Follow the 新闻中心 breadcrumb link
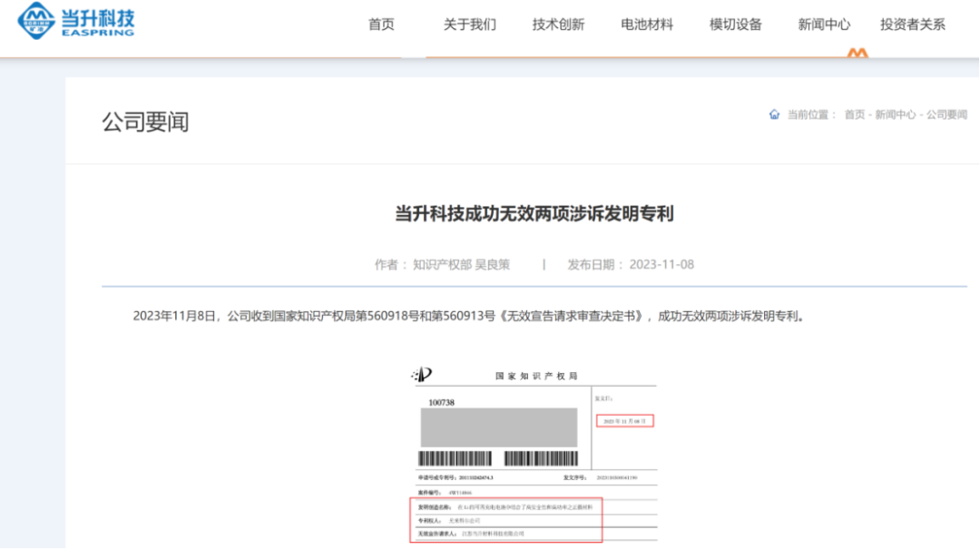Image resolution: width=980 pixels, height=549 pixels. click(895, 114)
